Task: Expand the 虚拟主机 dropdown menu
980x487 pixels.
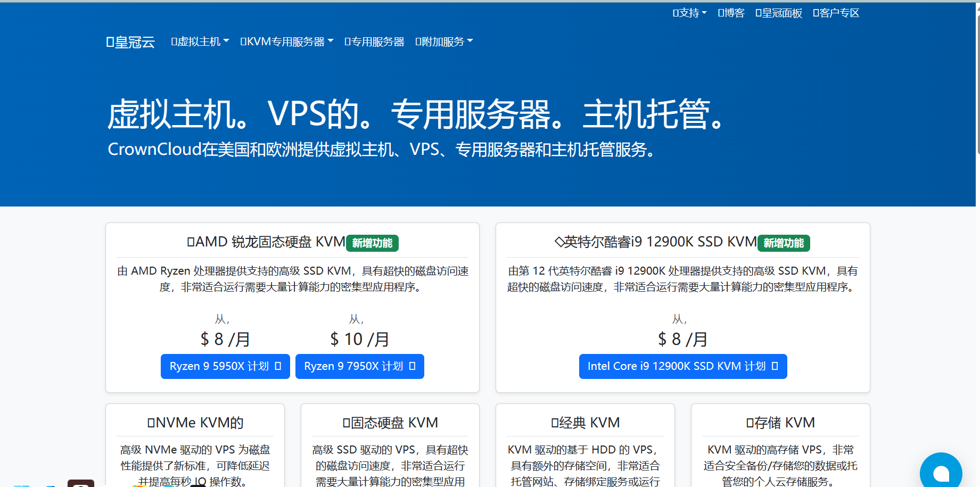Action: [200, 42]
